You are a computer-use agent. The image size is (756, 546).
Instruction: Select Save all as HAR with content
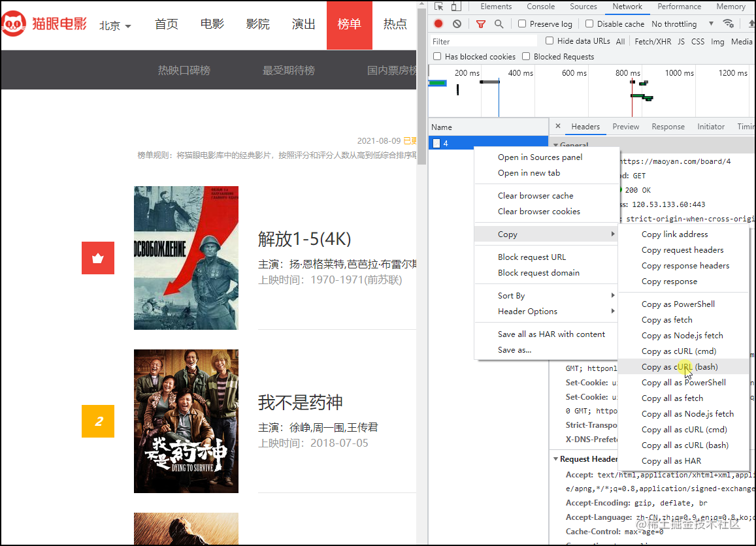pos(546,334)
